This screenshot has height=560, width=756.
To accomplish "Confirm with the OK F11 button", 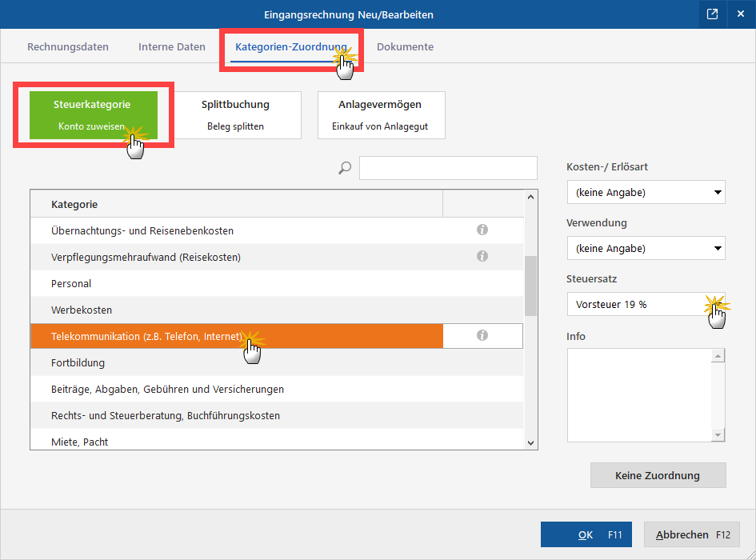I will pyautogui.click(x=586, y=534).
